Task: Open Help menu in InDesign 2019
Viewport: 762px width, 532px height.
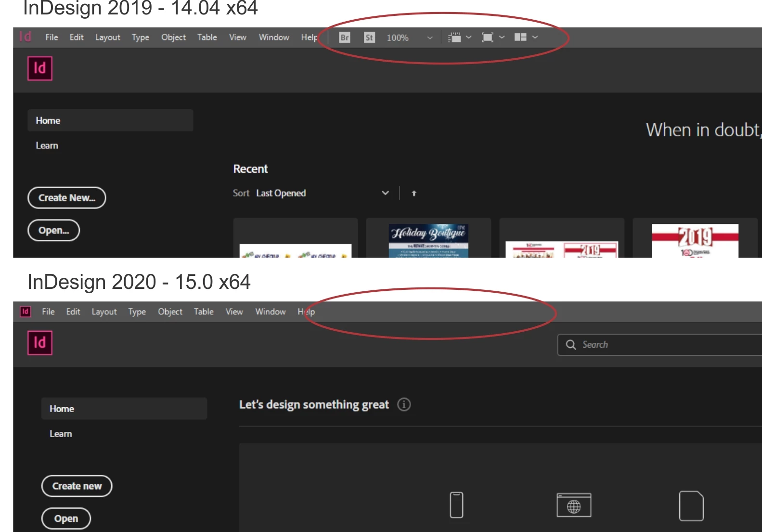Action: (310, 37)
